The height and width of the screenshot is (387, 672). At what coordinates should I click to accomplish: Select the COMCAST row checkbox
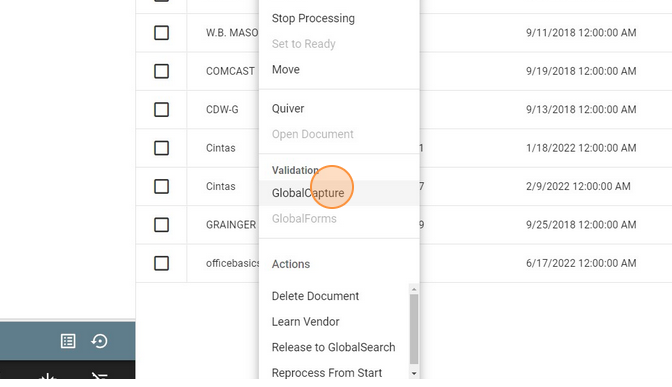click(x=162, y=71)
